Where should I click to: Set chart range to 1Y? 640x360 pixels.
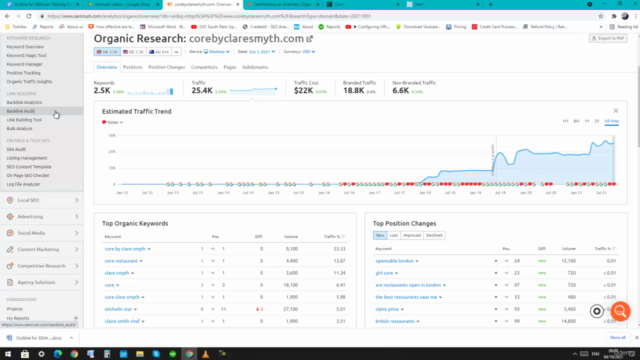587,121
